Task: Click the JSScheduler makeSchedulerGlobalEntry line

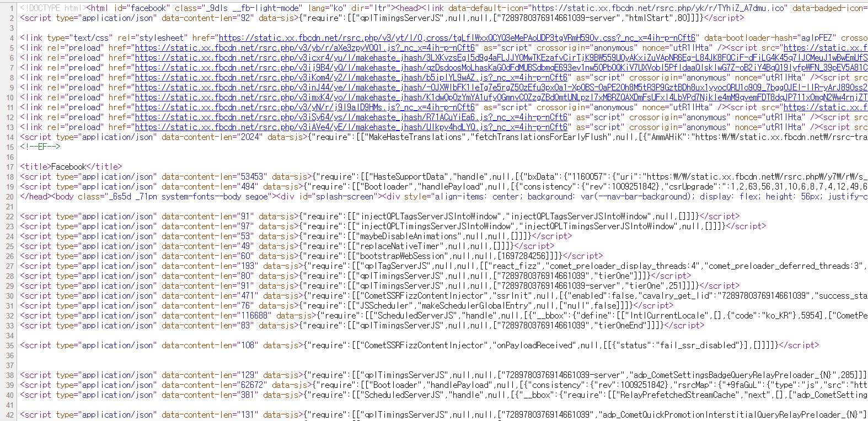Action: [x=347, y=305]
